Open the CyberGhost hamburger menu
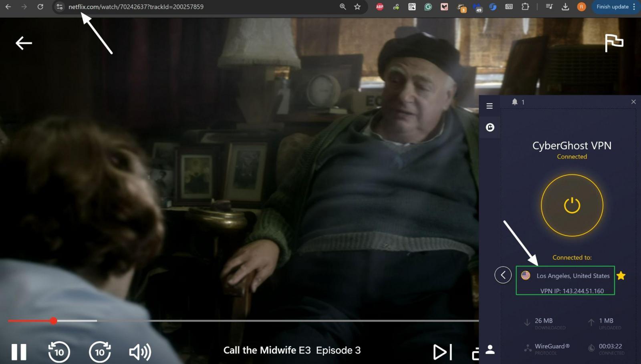 (x=489, y=106)
